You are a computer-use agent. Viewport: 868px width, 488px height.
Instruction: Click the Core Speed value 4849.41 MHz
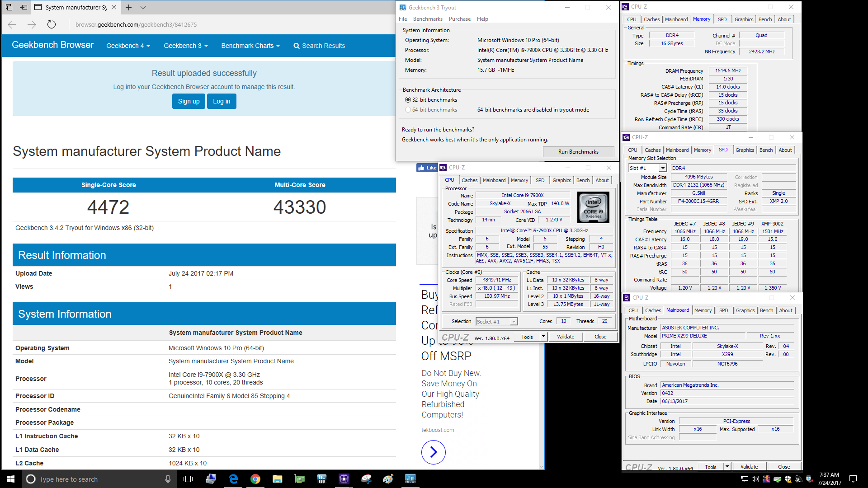497,280
